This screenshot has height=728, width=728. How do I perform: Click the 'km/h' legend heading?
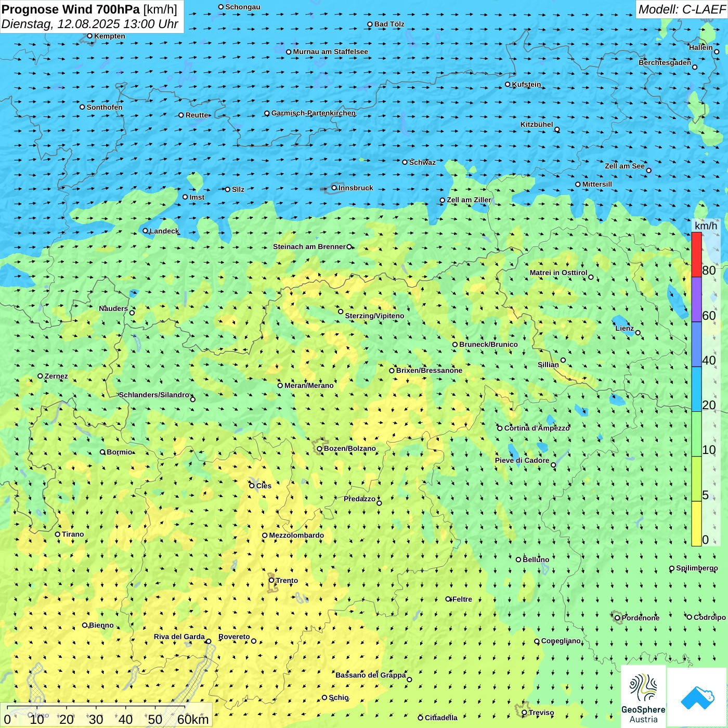(706, 225)
